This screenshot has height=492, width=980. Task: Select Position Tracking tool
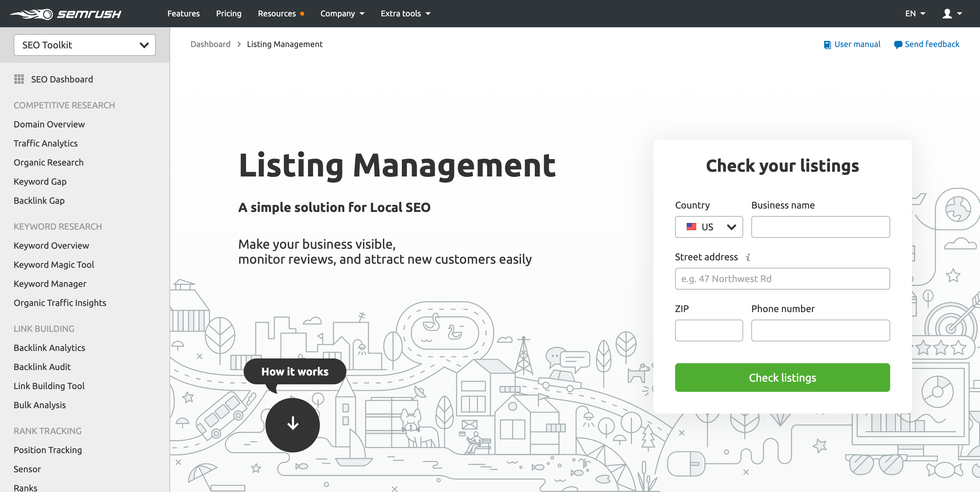pyautogui.click(x=48, y=450)
